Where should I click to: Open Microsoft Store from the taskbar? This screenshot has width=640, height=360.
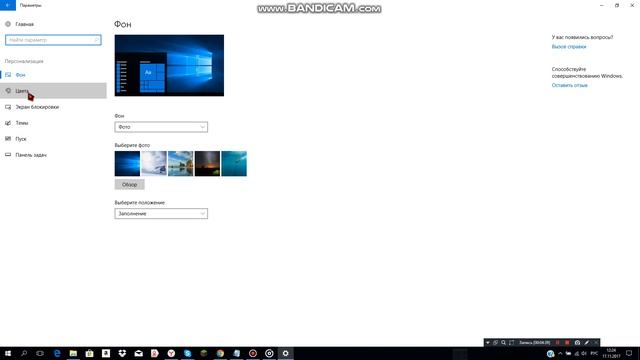pyautogui.click(x=89, y=353)
